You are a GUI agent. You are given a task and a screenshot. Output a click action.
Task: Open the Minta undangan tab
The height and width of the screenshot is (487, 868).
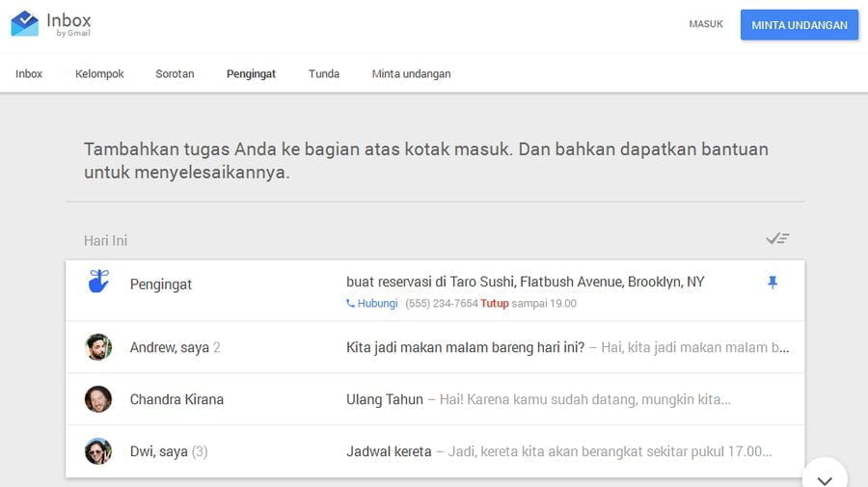[x=411, y=74]
